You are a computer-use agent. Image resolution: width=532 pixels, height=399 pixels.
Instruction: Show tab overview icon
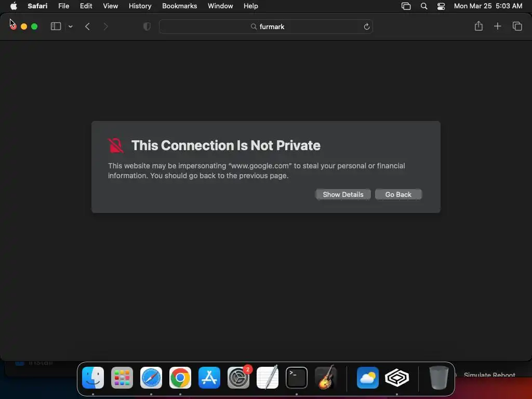click(x=517, y=26)
